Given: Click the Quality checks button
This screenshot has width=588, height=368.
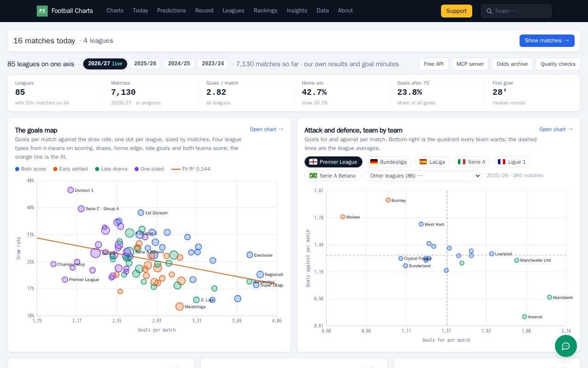Looking at the screenshot, I should (558, 64).
